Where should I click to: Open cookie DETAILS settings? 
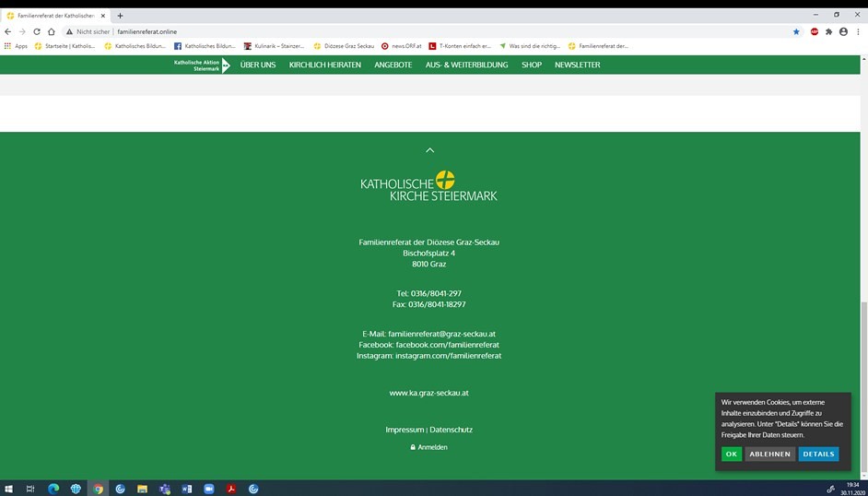tap(817, 454)
